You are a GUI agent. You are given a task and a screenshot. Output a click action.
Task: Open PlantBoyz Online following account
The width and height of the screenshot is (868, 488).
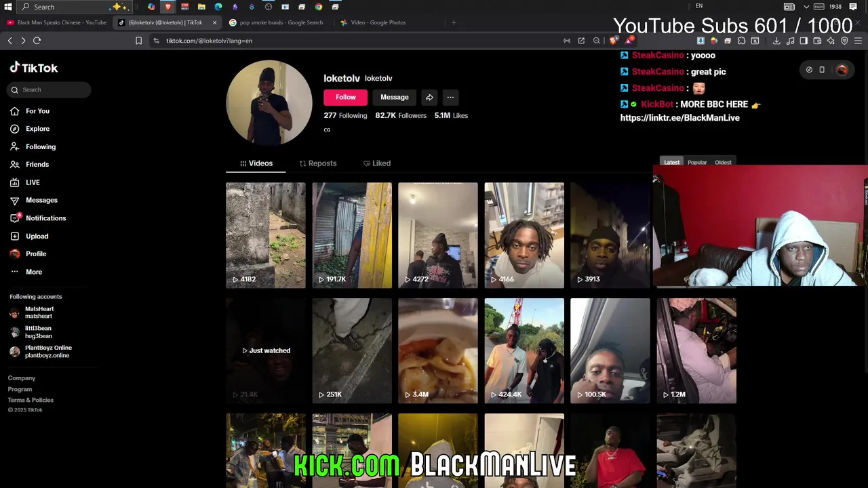41,352
